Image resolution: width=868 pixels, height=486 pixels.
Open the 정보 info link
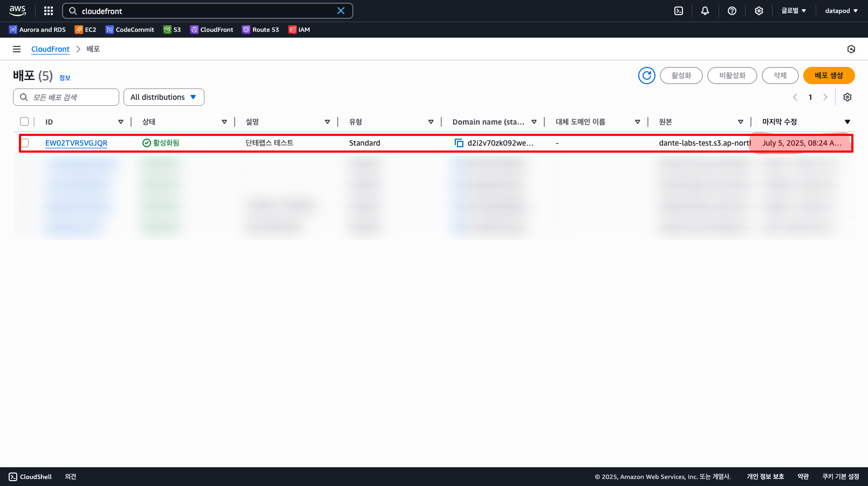(65, 78)
